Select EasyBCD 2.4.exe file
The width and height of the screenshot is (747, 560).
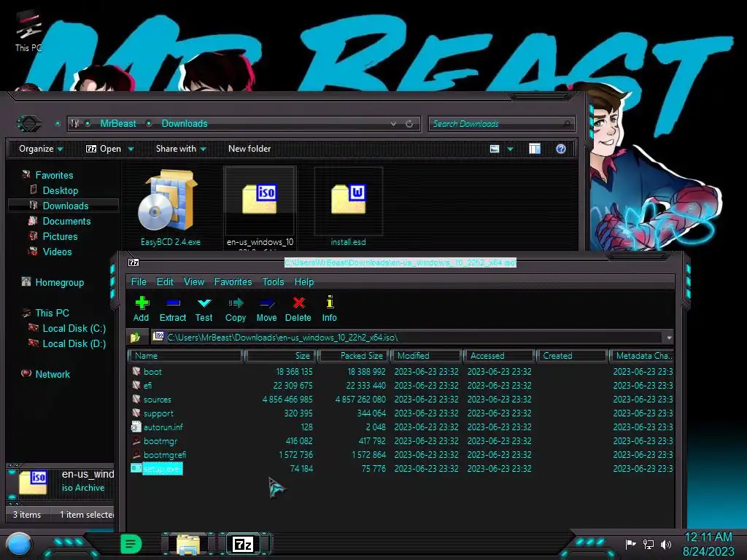coord(170,208)
